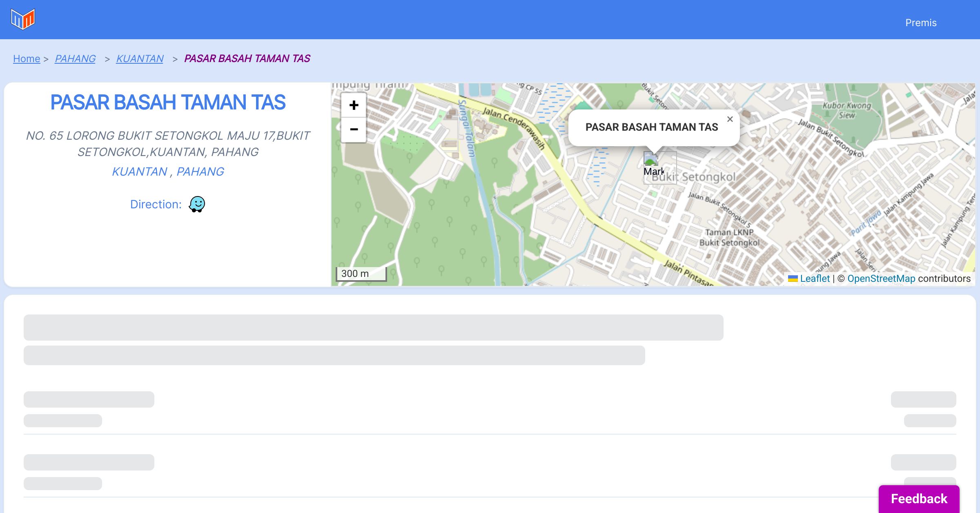Open the Feedback button
Screen dimensions: 980x513
tap(919, 498)
